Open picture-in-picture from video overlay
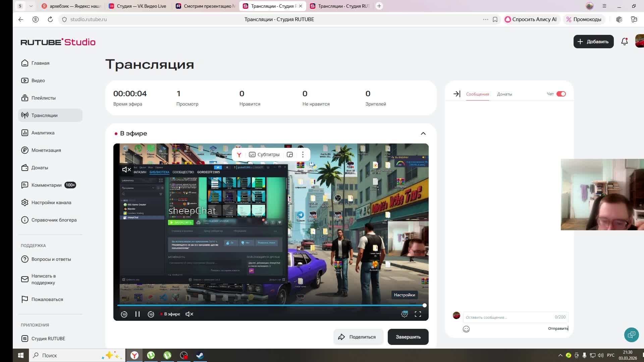The image size is (644, 362). coord(290,155)
